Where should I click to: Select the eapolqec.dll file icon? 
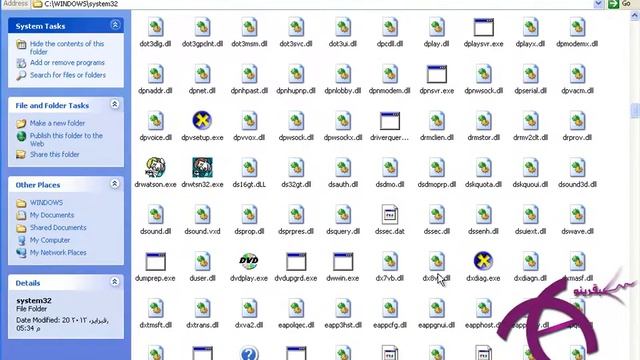tap(296, 308)
